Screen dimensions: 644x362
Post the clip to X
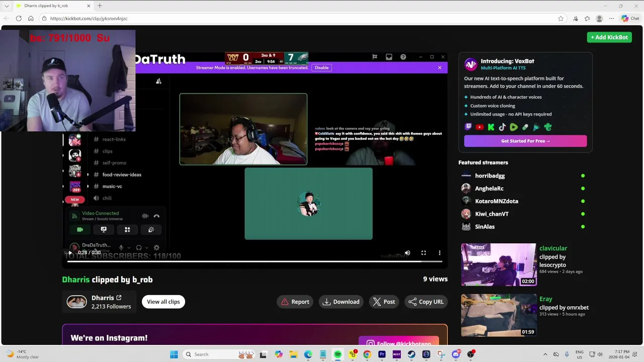point(384,302)
